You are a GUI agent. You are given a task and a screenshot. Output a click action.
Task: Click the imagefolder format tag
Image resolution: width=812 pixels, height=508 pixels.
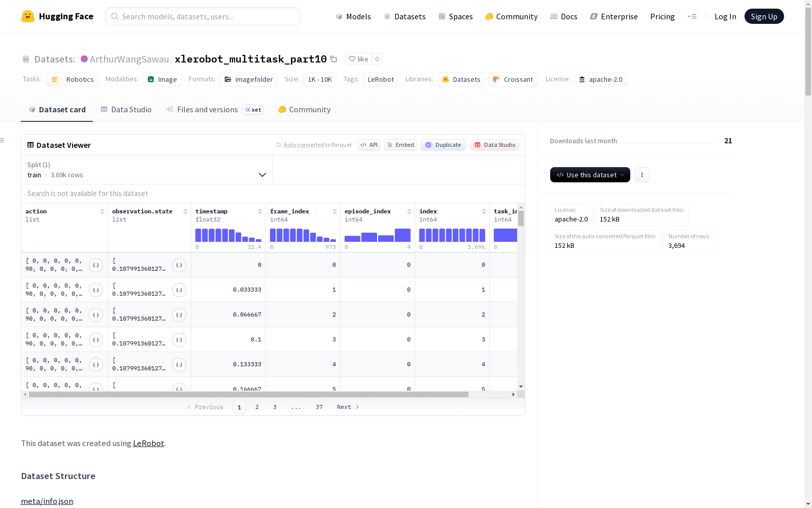click(x=249, y=79)
